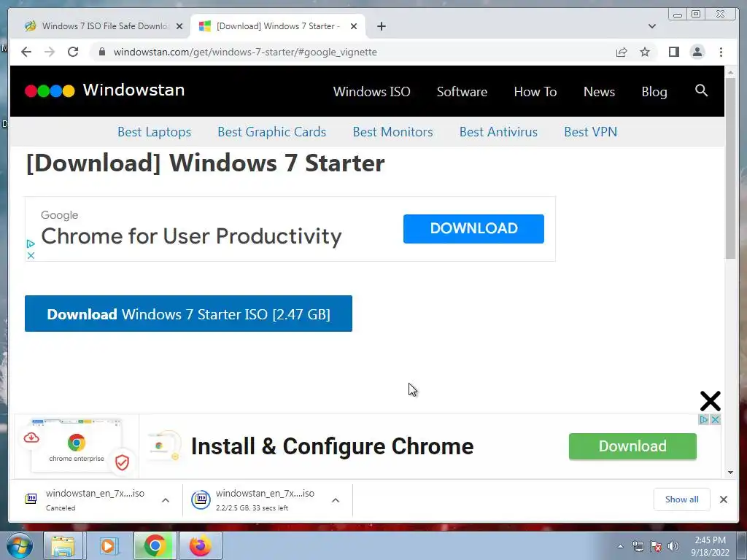Viewport: 747px width, 560px height.
Task: Open the network tray icon
Action: point(638,546)
